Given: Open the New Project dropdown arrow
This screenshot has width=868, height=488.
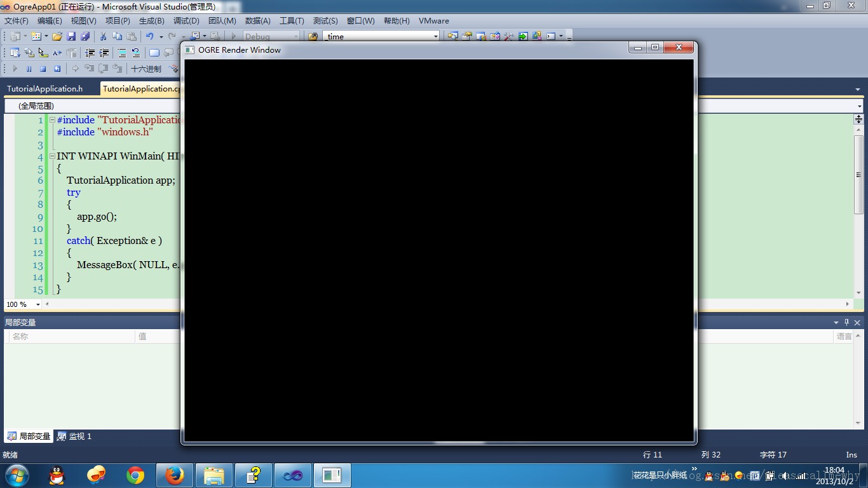Looking at the screenshot, I should [x=25, y=36].
